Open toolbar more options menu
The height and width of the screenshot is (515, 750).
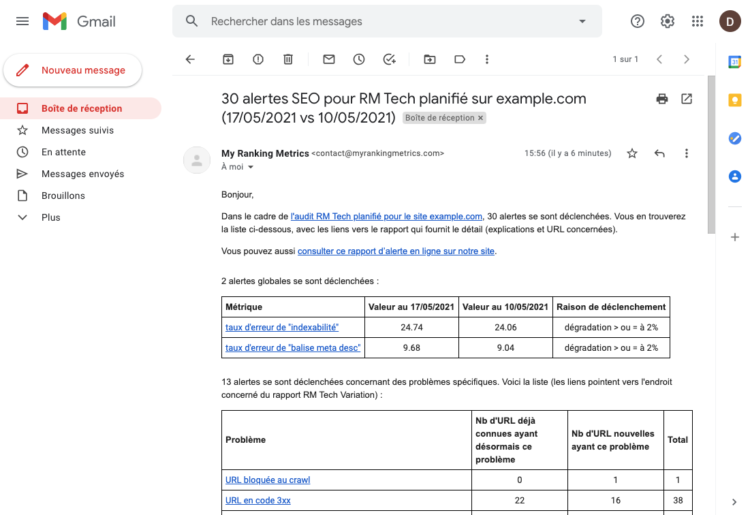(x=487, y=59)
